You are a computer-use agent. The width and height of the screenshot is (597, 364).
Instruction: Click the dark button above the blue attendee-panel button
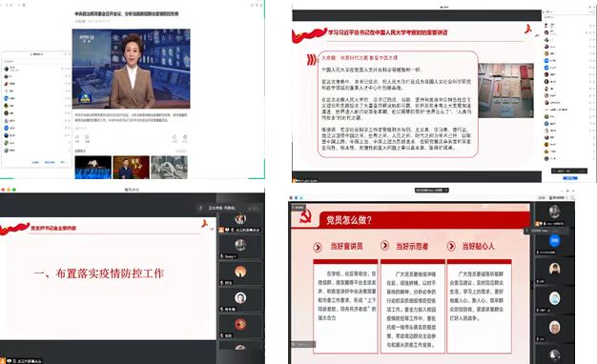pos(569,171)
